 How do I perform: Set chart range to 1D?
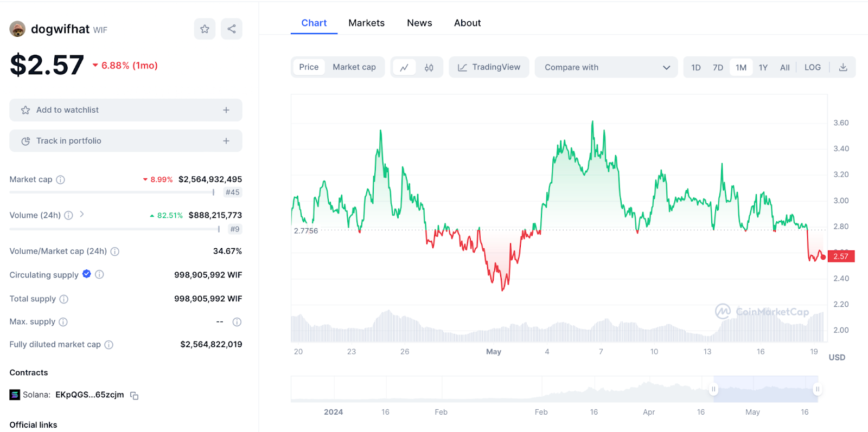[696, 68]
